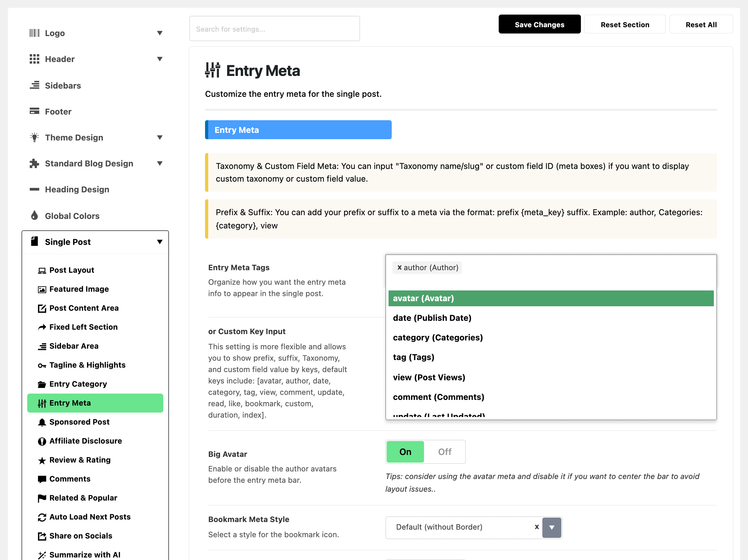Screen dimensions: 748x560
Task: Click the Search for settings field
Action: tap(274, 29)
